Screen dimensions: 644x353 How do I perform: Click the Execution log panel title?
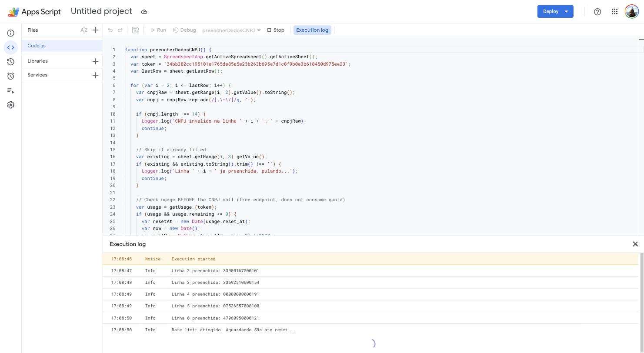point(128,244)
